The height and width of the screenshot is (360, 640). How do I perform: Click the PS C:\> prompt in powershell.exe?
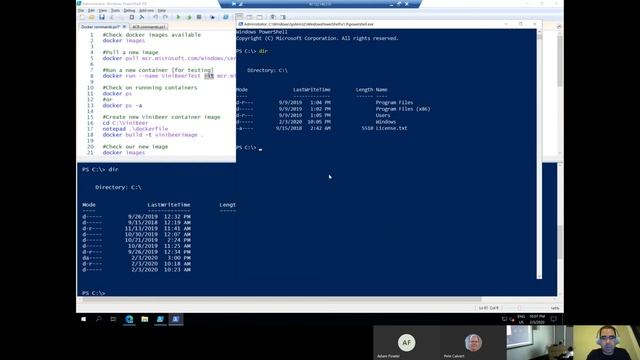point(246,148)
